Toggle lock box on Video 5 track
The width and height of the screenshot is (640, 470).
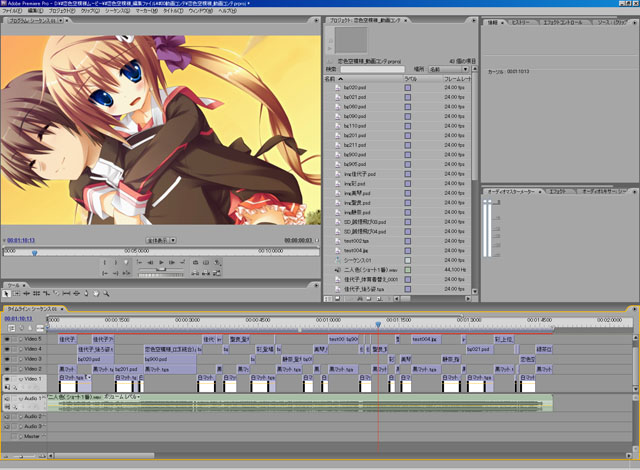14,339
